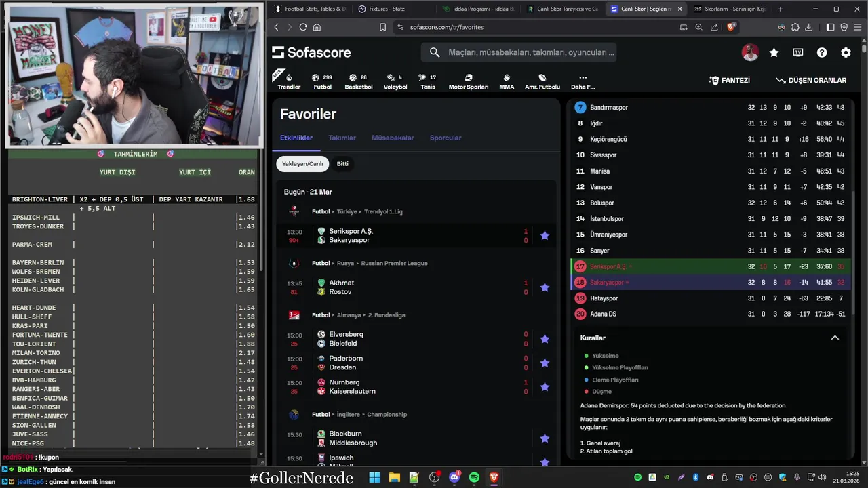Switch to Etkinlikler tab
This screenshot has height=488, width=868.
point(296,138)
